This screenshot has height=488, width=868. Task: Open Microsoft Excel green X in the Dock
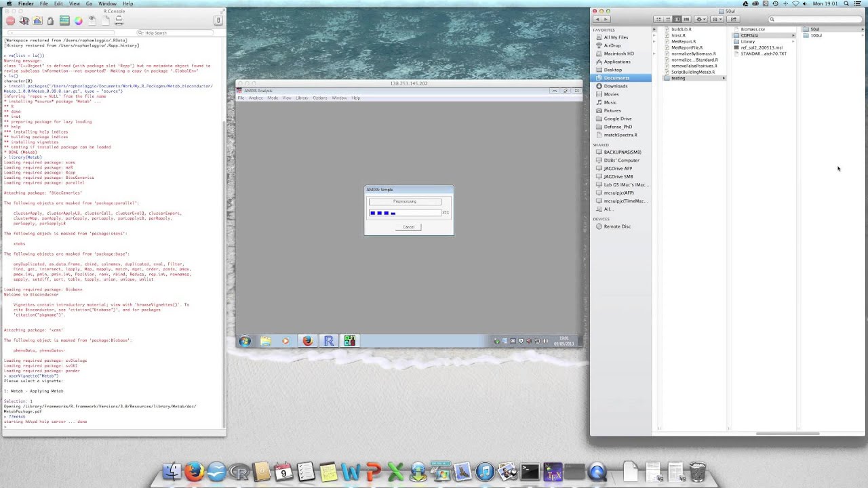pyautogui.click(x=395, y=472)
